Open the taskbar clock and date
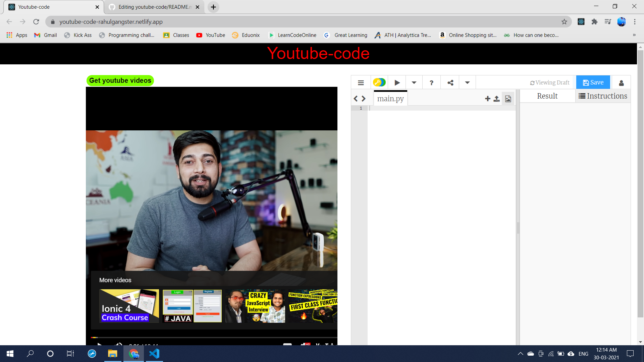 tap(606, 354)
